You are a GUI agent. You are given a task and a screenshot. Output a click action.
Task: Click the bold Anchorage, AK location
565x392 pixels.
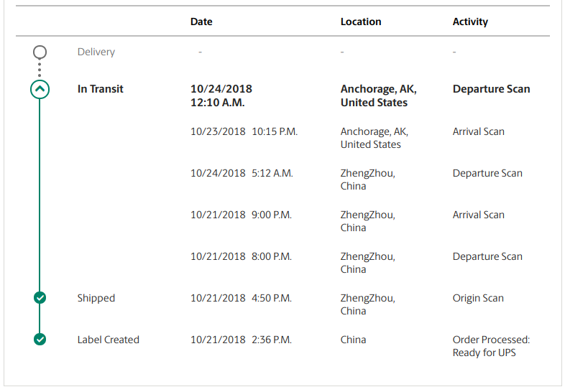click(379, 95)
